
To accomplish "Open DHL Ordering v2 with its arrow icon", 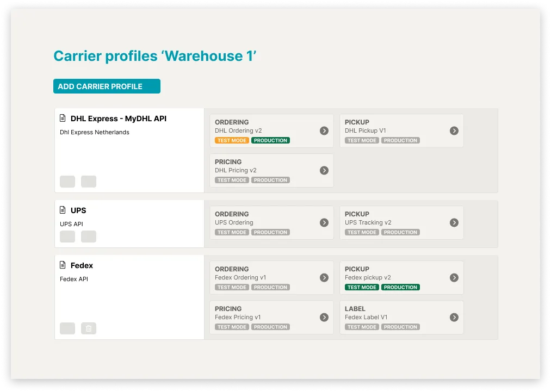I will tap(324, 130).
